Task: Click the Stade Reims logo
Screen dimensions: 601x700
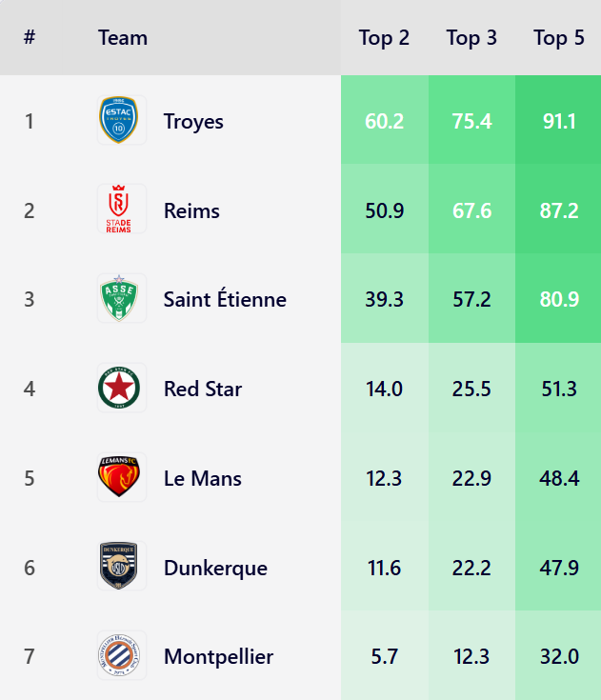Action: click(x=122, y=210)
